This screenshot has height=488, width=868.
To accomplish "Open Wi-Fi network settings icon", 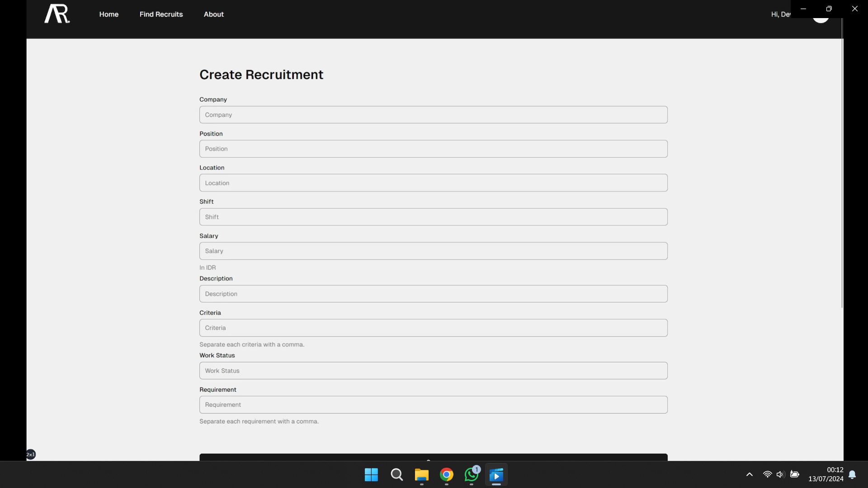I will tap(767, 474).
